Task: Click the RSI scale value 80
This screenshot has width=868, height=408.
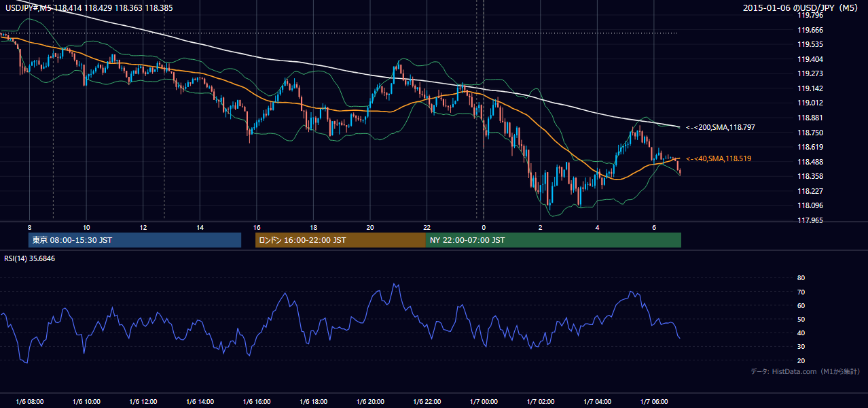Action: click(801, 278)
